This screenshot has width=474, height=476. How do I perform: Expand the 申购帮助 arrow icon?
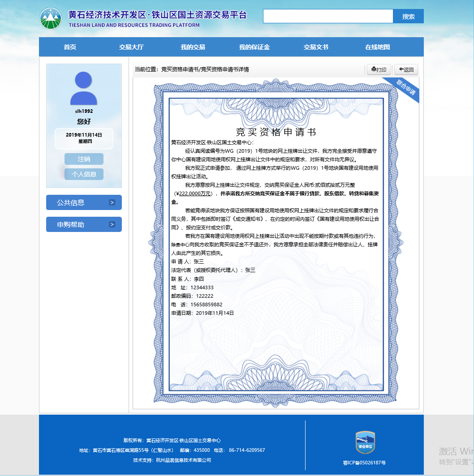[x=112, y=224]
